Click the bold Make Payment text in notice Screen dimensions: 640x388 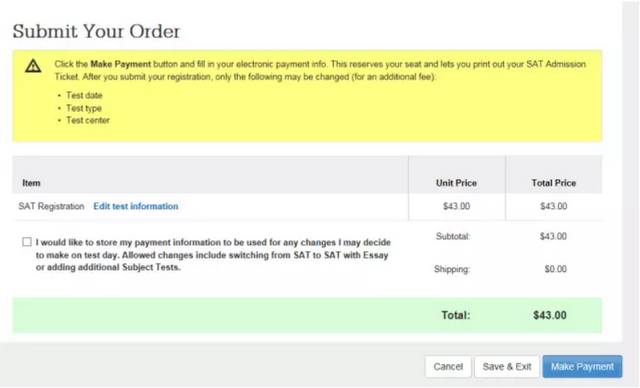click(121, 64)
